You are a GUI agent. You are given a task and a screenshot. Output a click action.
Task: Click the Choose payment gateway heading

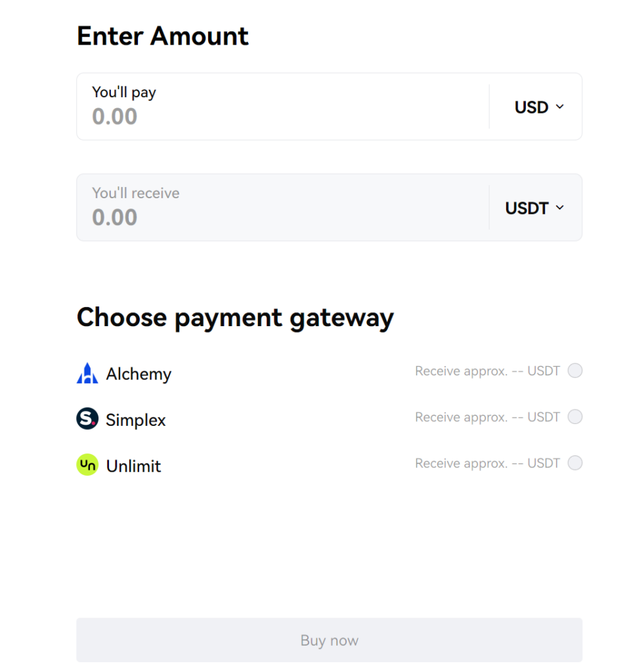pos(235,318)
